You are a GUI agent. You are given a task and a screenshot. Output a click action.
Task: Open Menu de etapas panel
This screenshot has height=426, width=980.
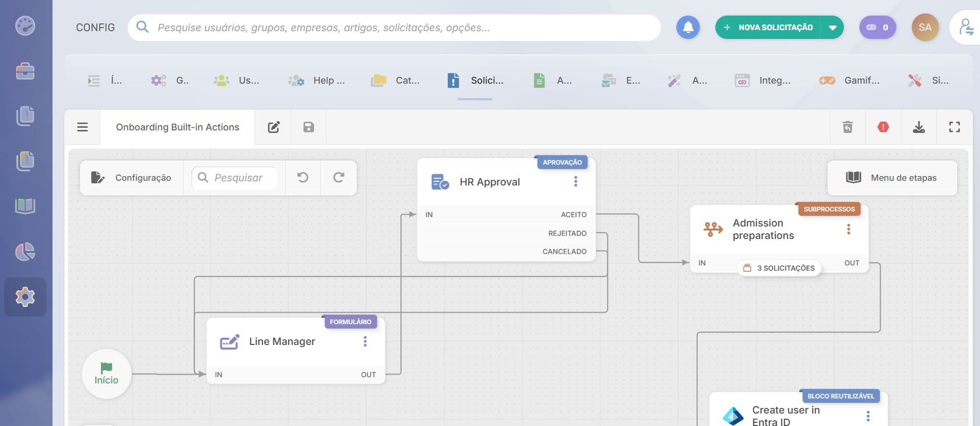pos(892,178)
